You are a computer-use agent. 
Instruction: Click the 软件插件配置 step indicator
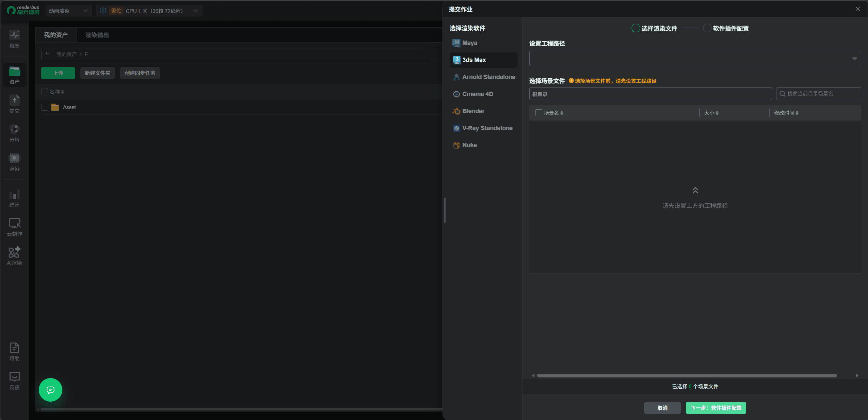point(726,28)
